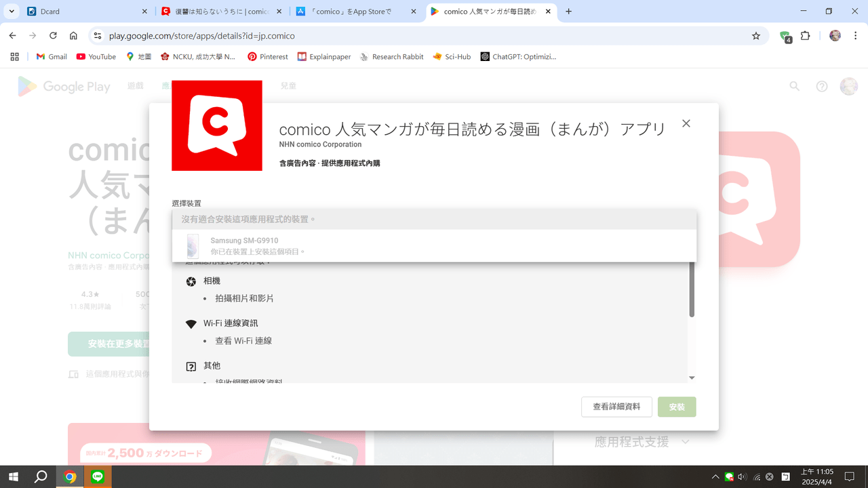This screenshot has height=488, width=868.
Task: Open the Chrome profile avatar
Action: click(835, 36)
